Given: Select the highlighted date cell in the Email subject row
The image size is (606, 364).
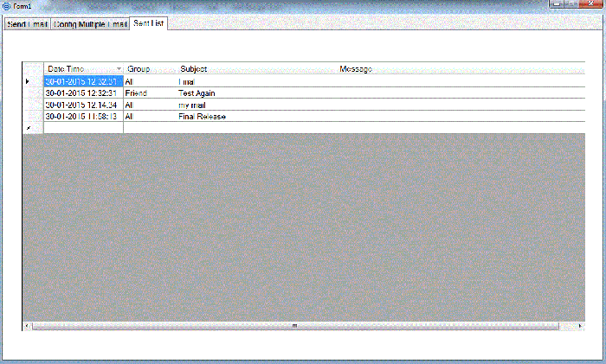Looking at the screenshot, I should [x=83, y=81].
